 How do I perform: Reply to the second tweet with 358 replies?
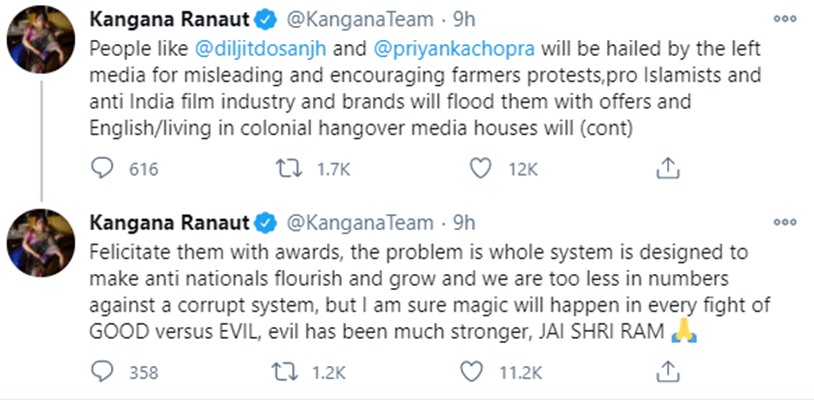[x=101, y=374]
